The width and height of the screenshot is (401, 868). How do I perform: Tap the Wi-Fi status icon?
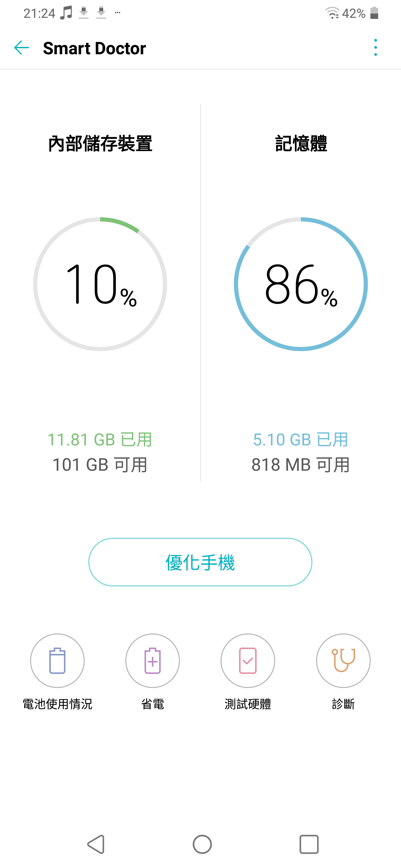click(x=332, y=13)
